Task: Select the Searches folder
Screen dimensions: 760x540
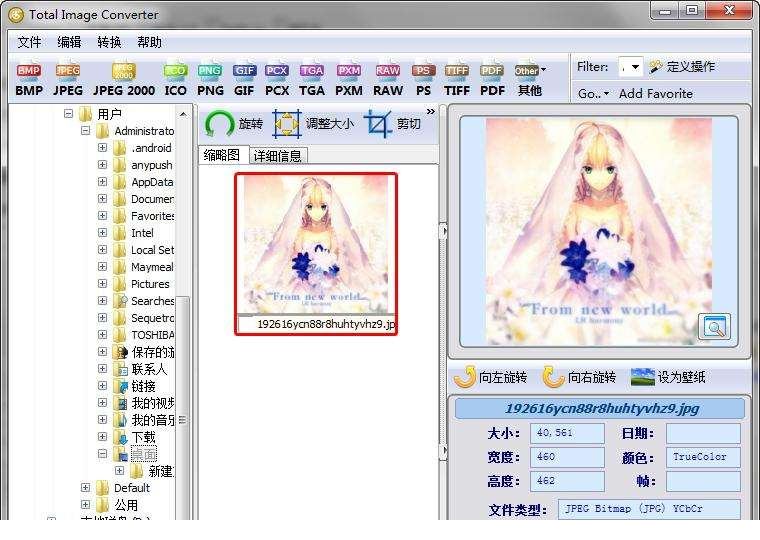Action: 153,301
